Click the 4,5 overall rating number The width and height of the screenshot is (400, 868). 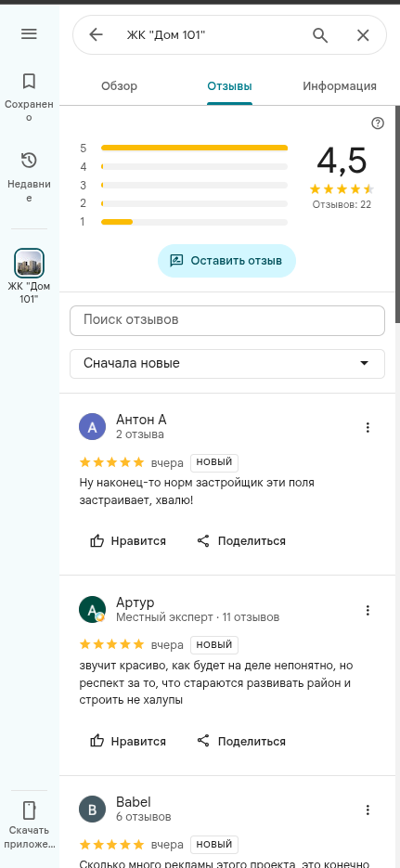pos(342,161)
